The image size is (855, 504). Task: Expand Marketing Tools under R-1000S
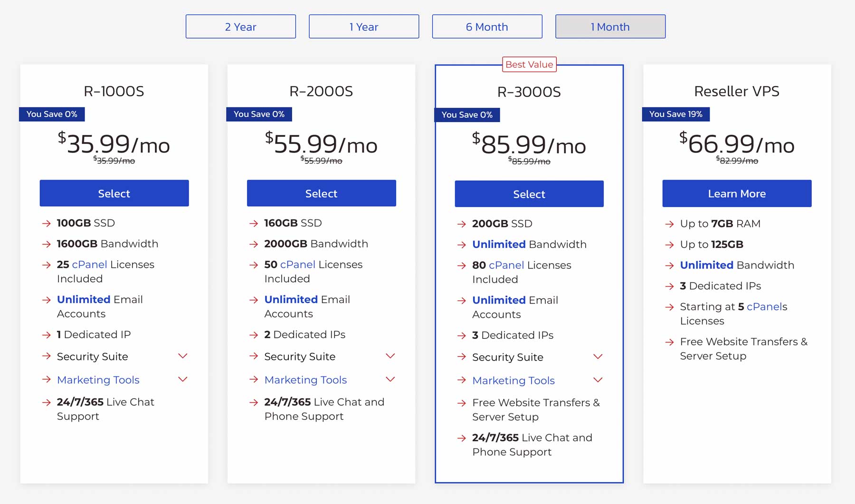pos(182,379)
